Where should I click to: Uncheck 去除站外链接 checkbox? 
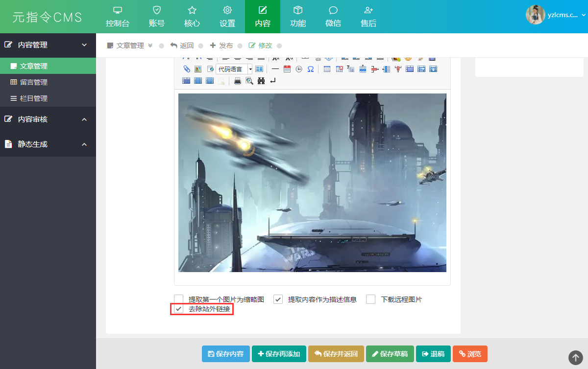178,309
